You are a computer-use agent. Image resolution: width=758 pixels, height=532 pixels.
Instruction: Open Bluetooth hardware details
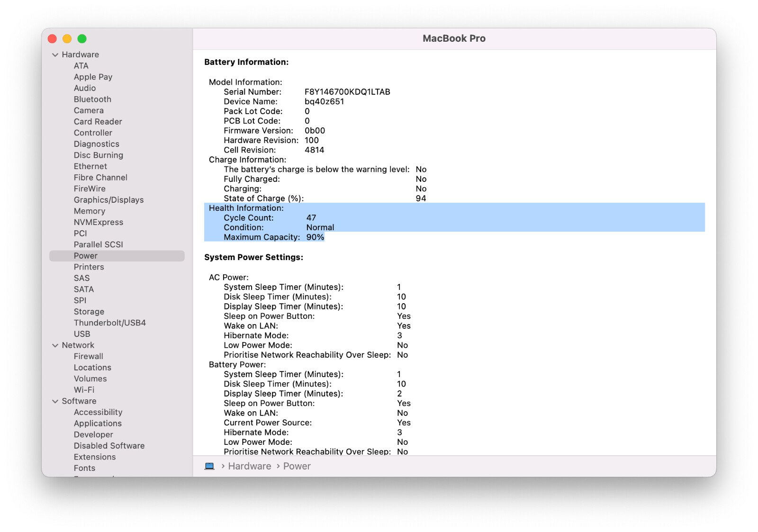(92, 99)
